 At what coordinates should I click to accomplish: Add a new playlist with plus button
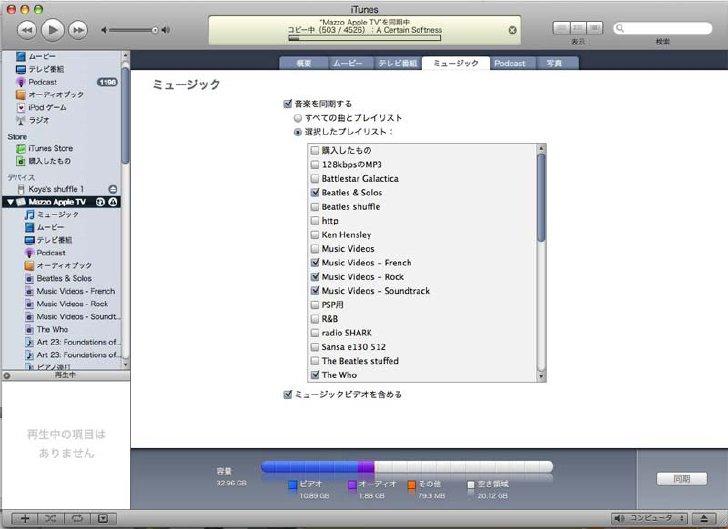coord(25,519)
